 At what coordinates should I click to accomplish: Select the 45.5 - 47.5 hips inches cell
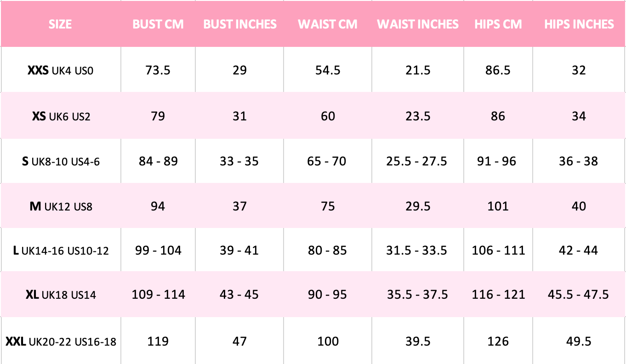[578, 295]
